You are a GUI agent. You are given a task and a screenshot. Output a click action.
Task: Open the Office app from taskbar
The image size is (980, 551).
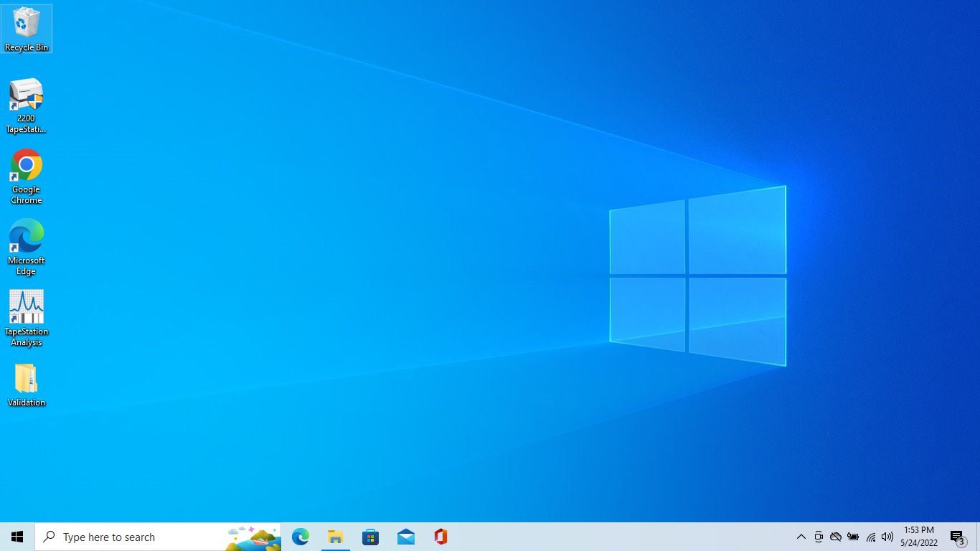pyautogui.click(x=441, y=537)
